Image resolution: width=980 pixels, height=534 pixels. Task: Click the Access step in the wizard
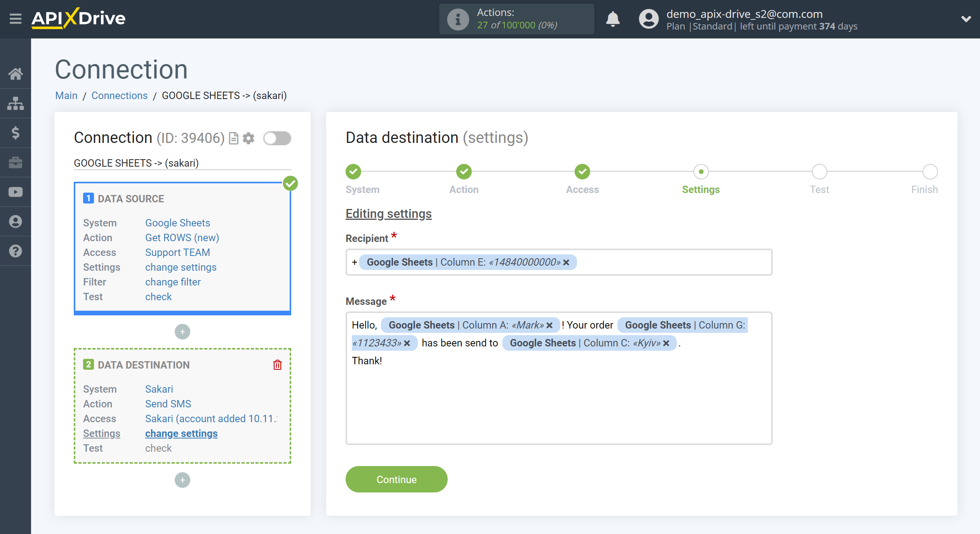click(x=582, y=172)
